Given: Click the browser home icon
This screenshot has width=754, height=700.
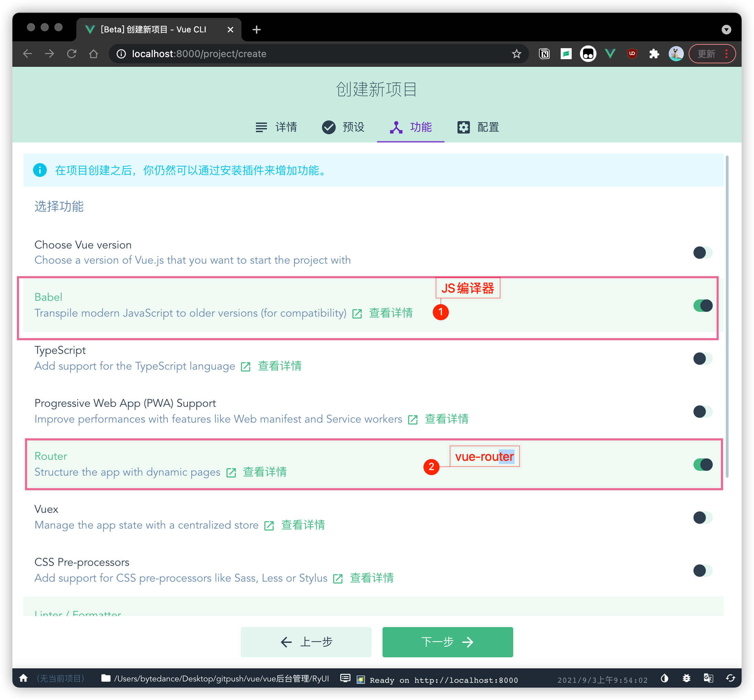Looking at the screenshot, I should click(94, 54).
